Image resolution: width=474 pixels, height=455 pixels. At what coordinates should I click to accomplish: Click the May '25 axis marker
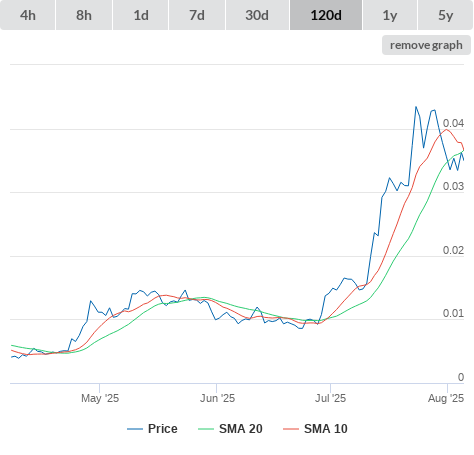pyautogui.click(x=100, y=398)
